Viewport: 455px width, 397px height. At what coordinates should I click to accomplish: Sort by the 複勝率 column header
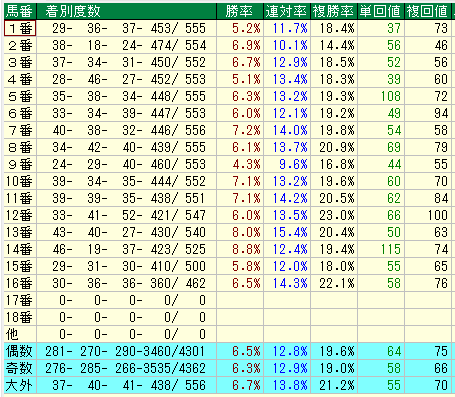coord(334,11)
